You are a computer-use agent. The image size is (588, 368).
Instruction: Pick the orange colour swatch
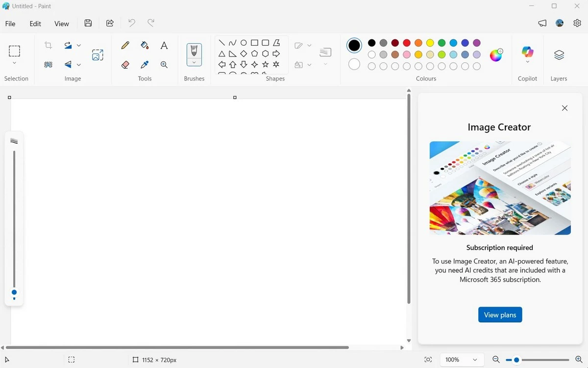(418, 43)
